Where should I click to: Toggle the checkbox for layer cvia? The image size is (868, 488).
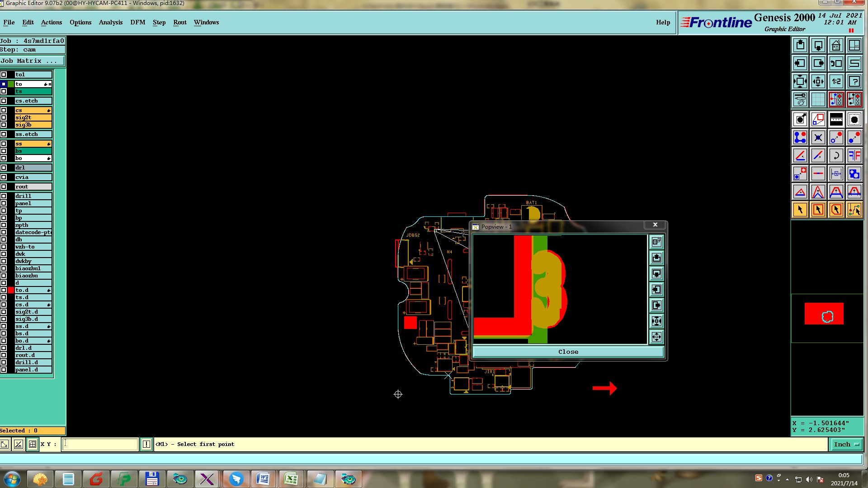coord(4,177)
